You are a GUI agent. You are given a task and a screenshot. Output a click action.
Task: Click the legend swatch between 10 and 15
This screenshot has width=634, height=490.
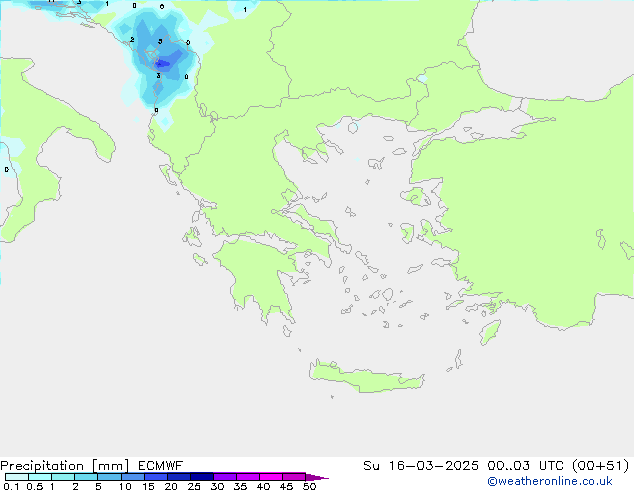point(132,477)
